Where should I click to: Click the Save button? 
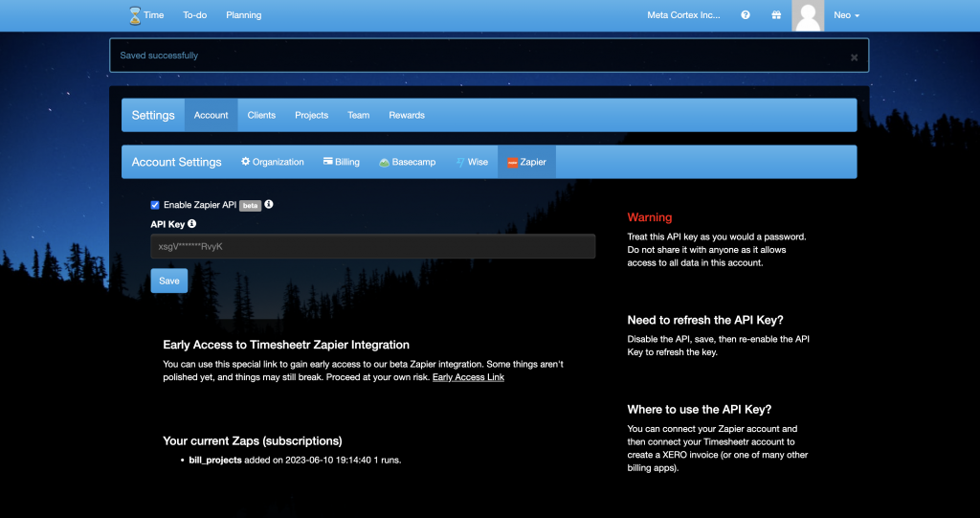(x=168, y=281)
